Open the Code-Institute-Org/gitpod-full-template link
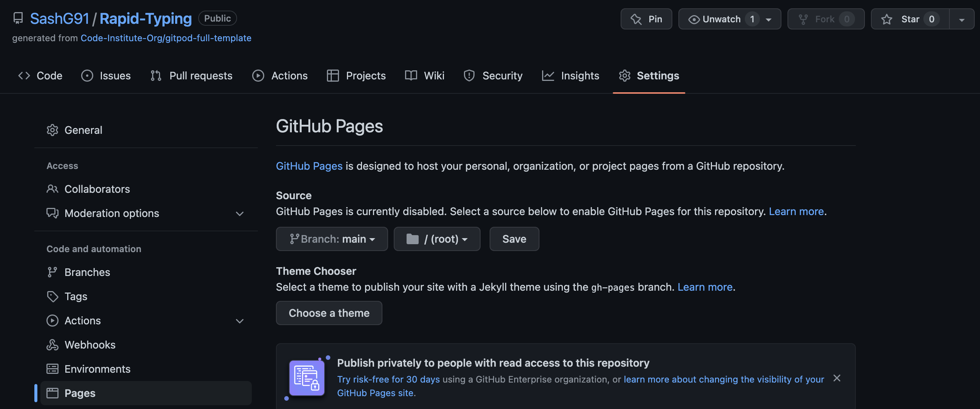This screenshot has height=409, width=980. tap(166, 38)
